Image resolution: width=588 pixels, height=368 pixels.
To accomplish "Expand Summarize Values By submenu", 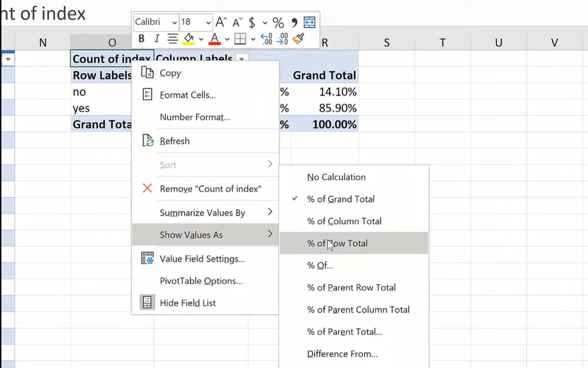I will (205, 213).
